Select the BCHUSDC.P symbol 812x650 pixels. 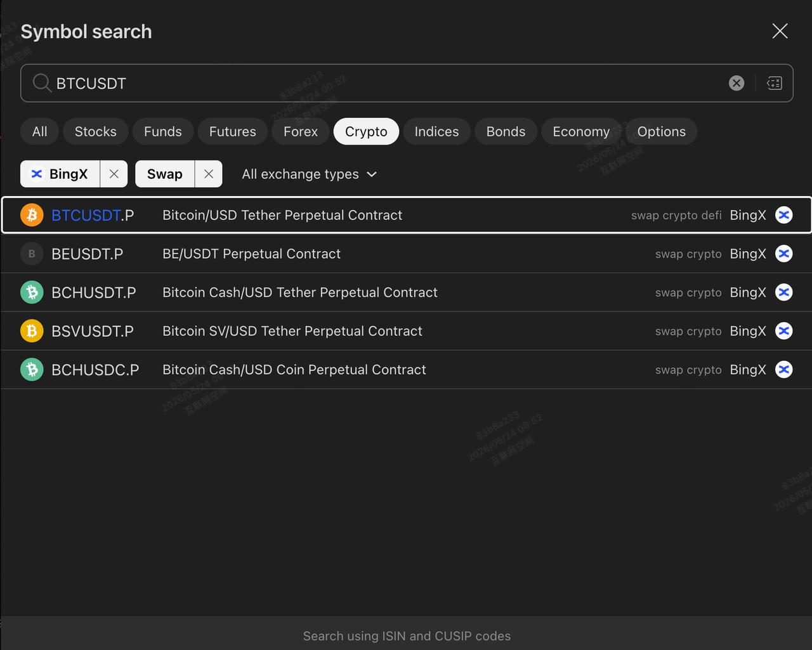click(x=95, y=370)
